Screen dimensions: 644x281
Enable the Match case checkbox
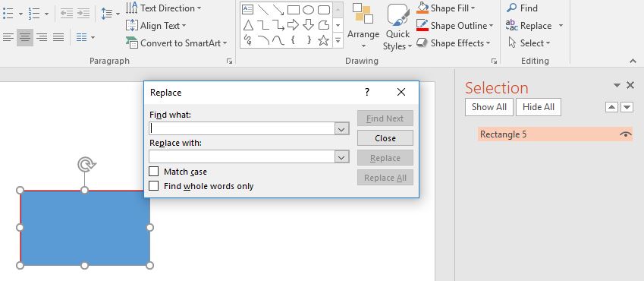154,172
